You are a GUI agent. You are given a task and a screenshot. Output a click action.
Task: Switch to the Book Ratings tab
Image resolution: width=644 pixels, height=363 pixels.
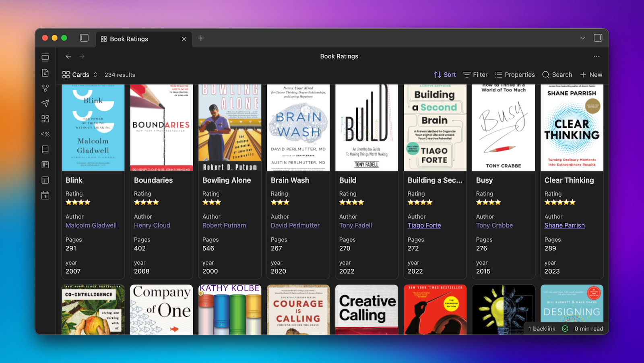(144, 39)
